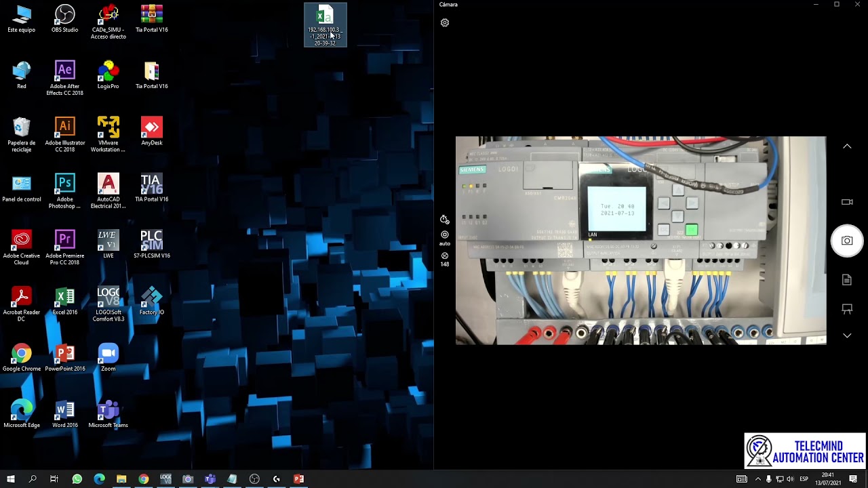Image resolution: width=868 pixels, height=488 pixels.
Task: Launch PowerPoint 2016 desktop icon
Action: (65, 358)
